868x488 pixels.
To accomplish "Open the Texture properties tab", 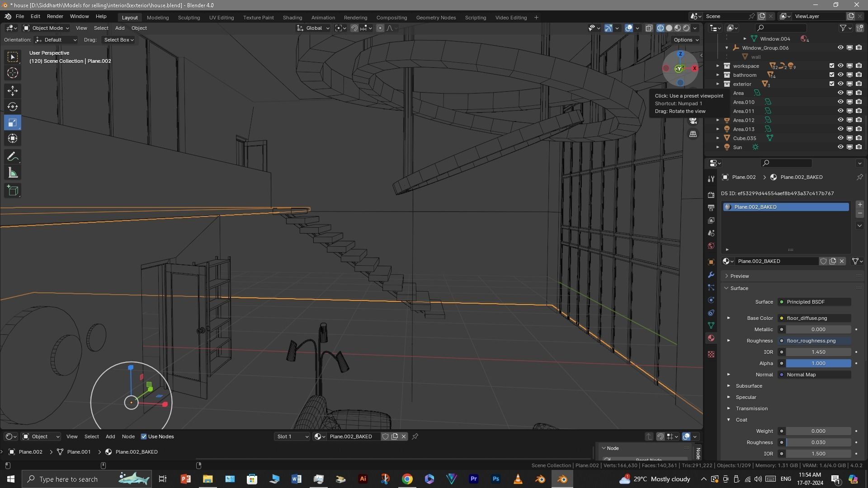I will 711,354.
